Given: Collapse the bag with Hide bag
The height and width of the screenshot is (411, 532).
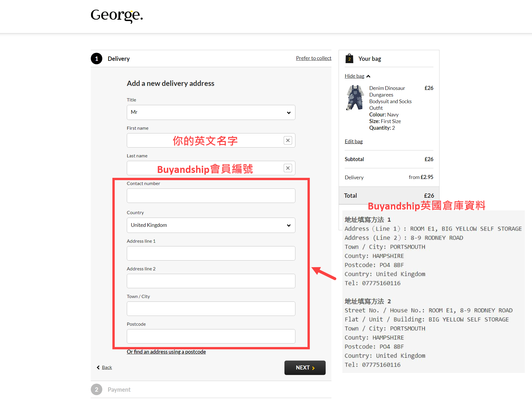Looking at the screenshot, I should pyautogui.click(x=354, y=76).
